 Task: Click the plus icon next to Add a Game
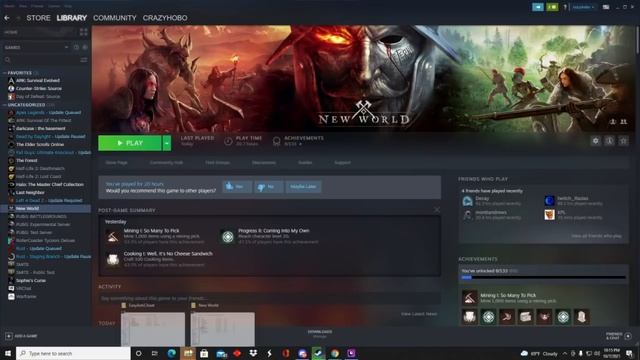pyautogui.click(x=9, y=336)
